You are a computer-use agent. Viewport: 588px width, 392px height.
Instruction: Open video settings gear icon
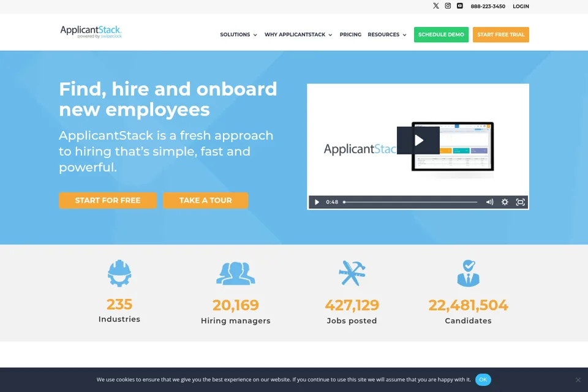pos(505,202)
